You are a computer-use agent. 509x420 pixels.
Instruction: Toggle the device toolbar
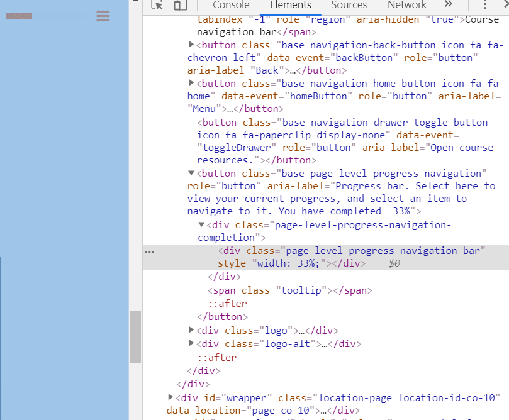[x=179, y=5]
